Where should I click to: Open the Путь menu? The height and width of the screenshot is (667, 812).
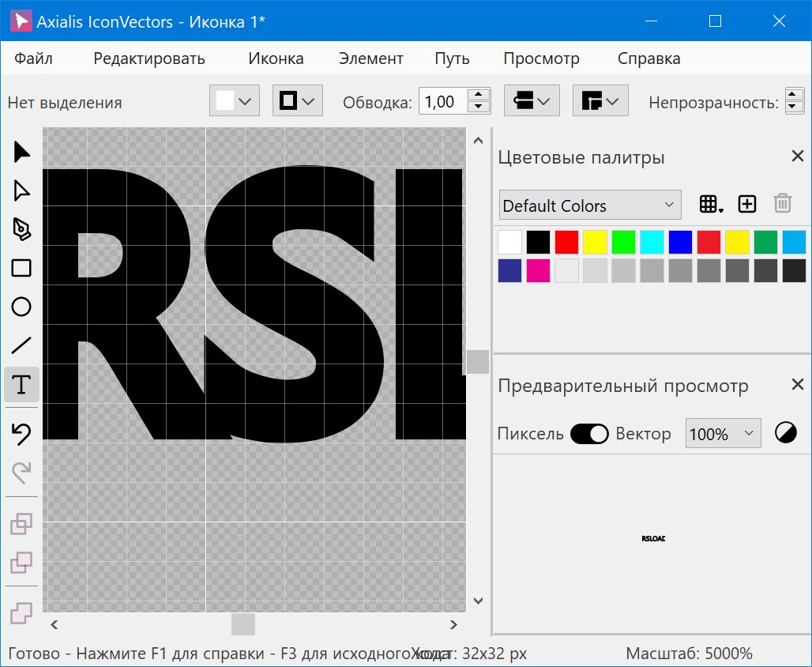[x=451, y=58]
